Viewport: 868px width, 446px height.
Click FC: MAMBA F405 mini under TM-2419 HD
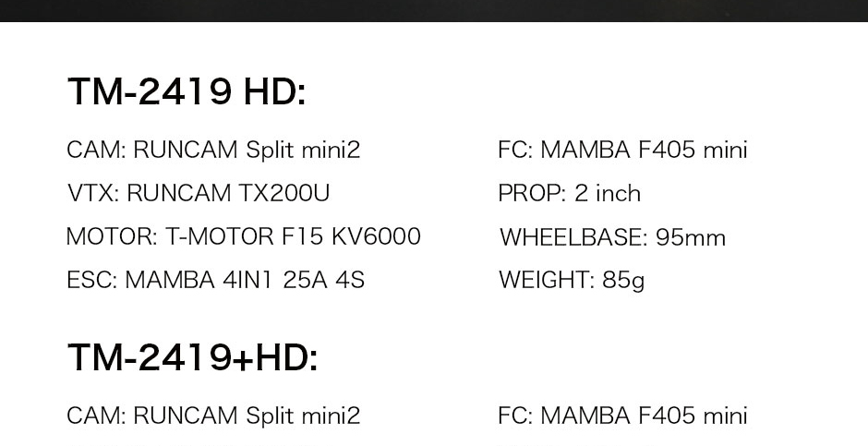pos(622,150)
